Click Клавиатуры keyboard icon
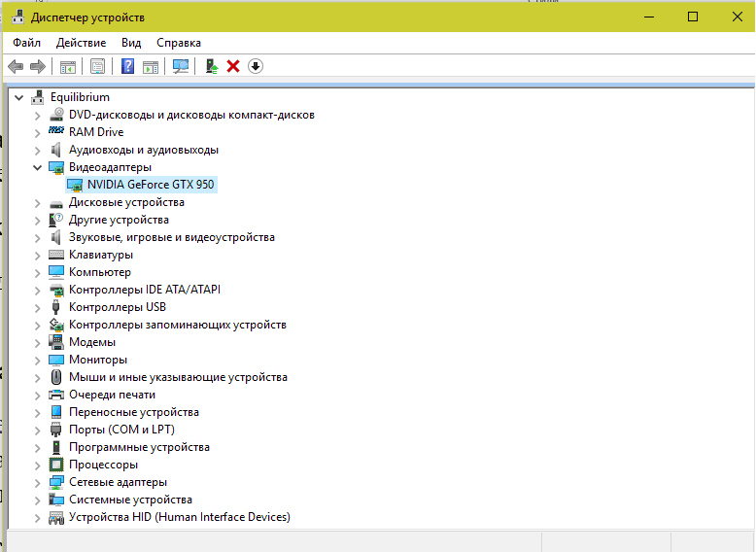756x552 pixels. pyautogui.click(x=56, y=255)
